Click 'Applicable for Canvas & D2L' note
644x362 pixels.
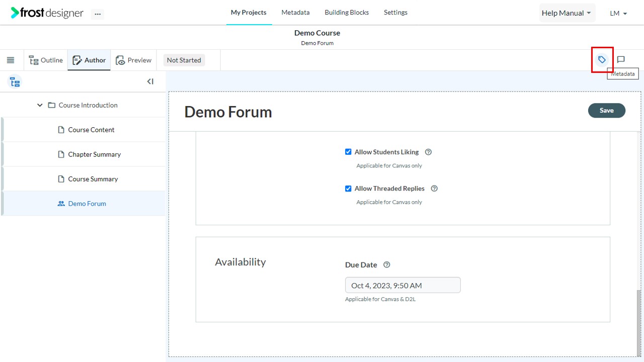pyautogui.click(x=380, y=299)
